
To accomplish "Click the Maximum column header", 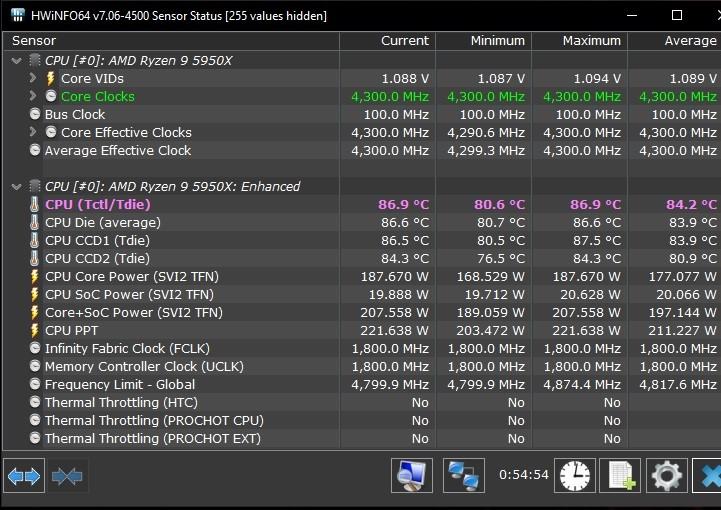I will (579, 41).
